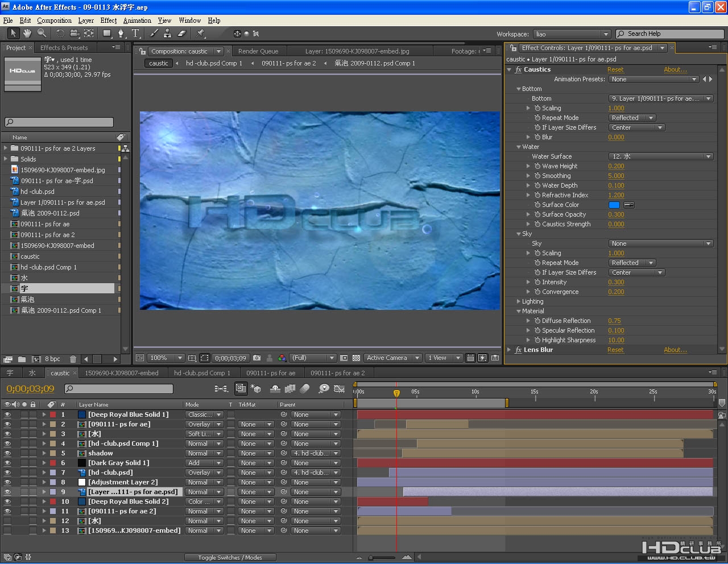
Task: Pick the Horizontal Type tool
Action: point(136,34)
